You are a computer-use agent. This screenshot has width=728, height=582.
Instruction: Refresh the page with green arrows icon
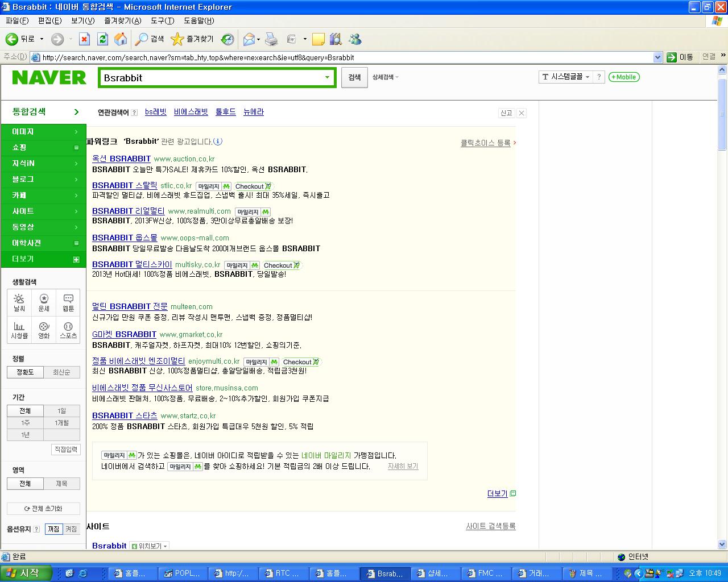(x=102, y=39)
